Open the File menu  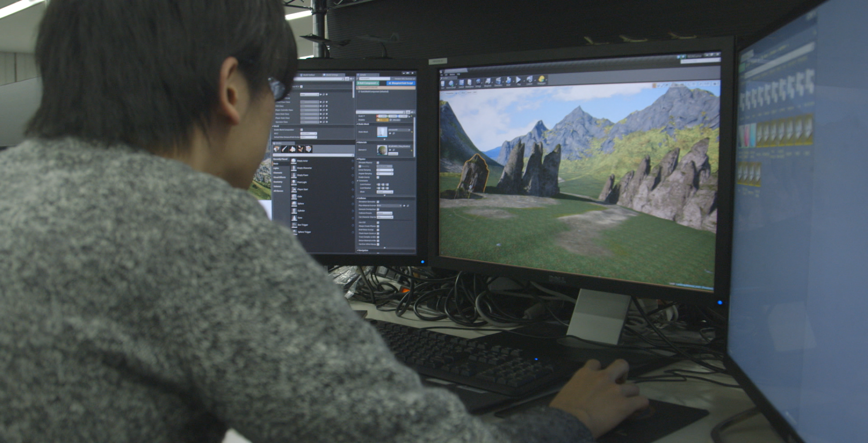click(441, 75)
